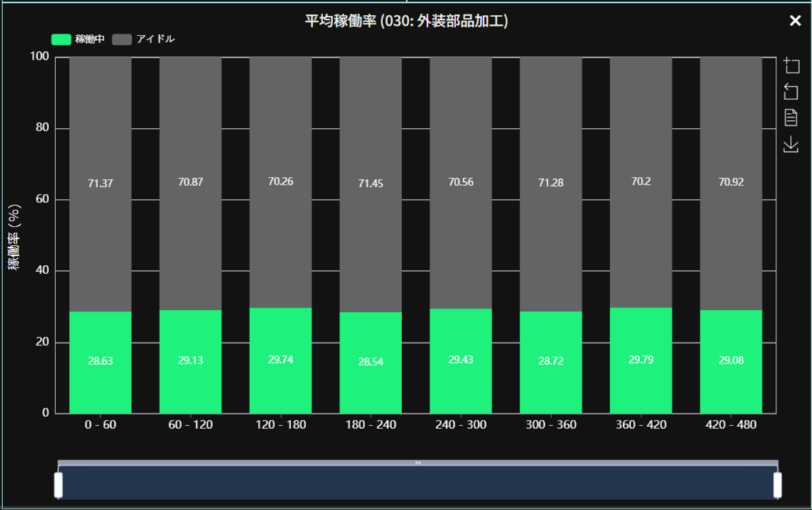
Task: Toggle the アイドル legend gray swatch
Action: pyautogui.click(x=122, y=40)
